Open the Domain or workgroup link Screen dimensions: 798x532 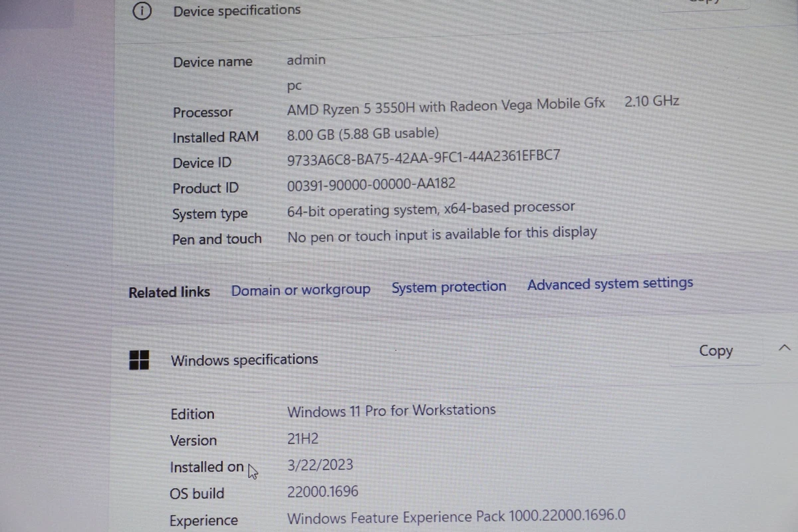[301, 290]
